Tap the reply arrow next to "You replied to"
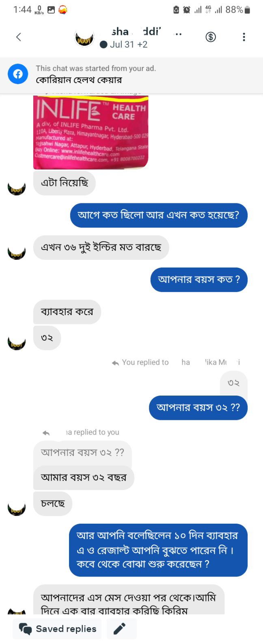263x644 pixels. tap(115, 363)
